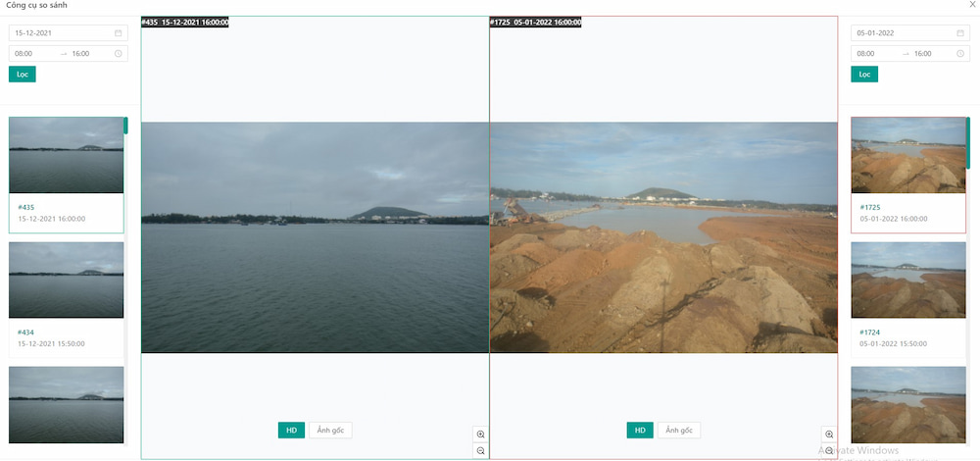Set right end time 16:00
The height and width of the screenshot is (461, 980).
pos(922,54)
